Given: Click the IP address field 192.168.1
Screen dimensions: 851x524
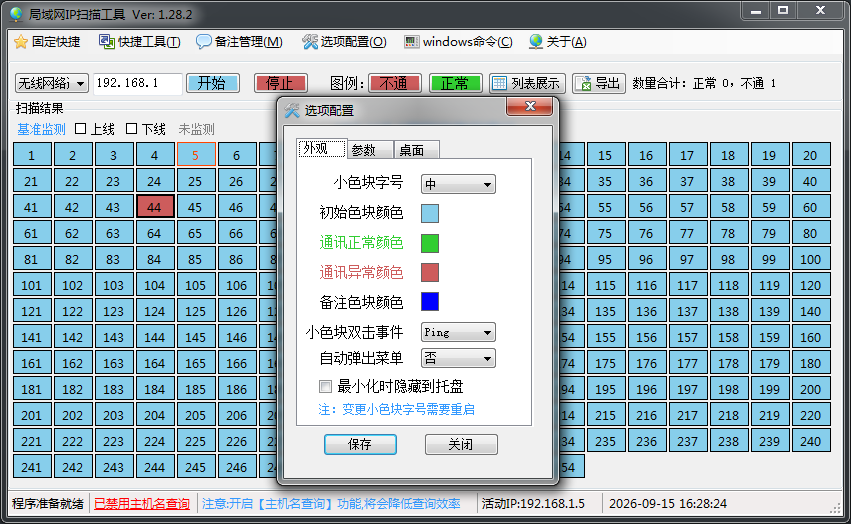Looking at the screenshot, I should coord(137,84).
